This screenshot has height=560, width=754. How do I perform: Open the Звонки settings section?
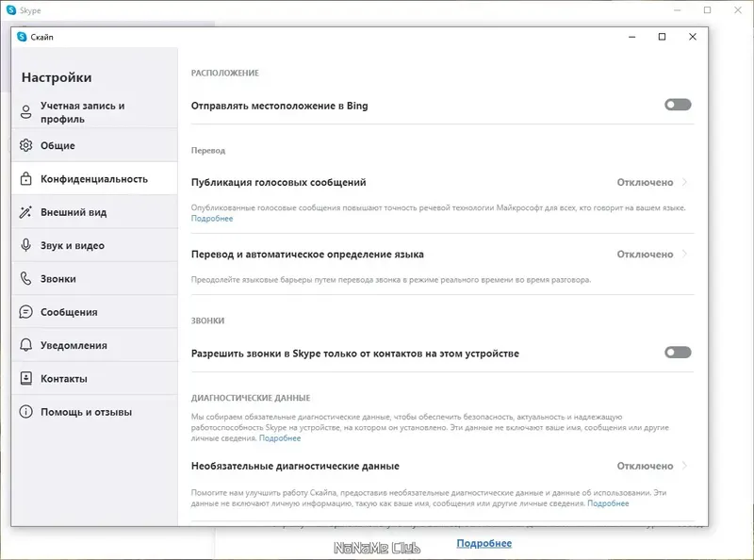95,278
